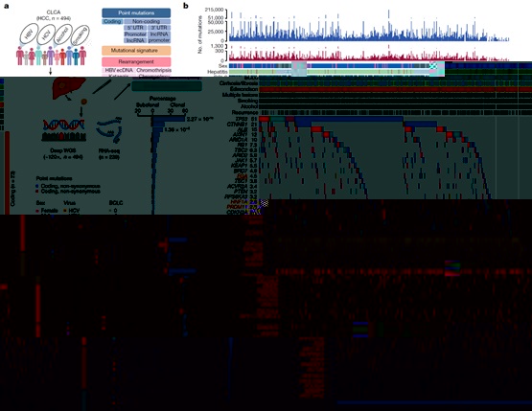Click the colored patient cohort figures
Image resolution: width=532 pixels, height=411 pixels.
tap(51, 56)
